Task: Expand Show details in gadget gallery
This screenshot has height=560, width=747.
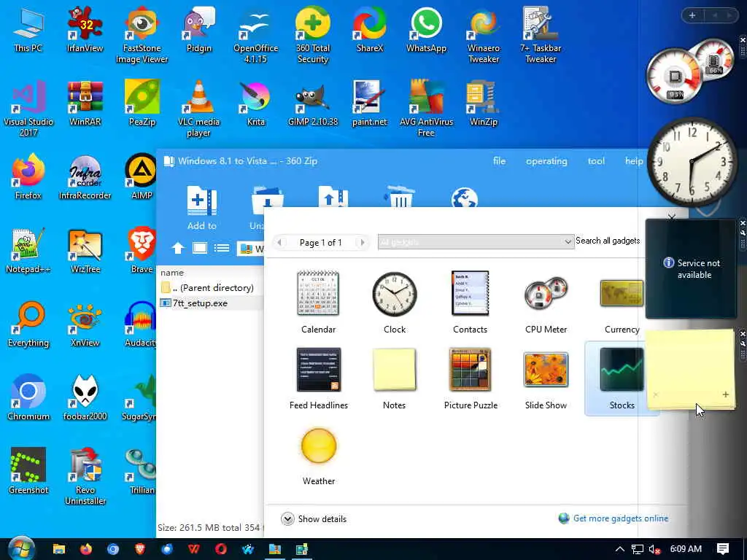Action: 314,518
